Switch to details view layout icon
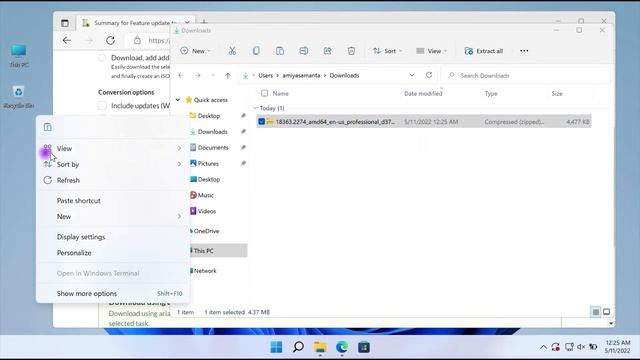The width and height of the screenshot is (640, 360). point(596,312)
